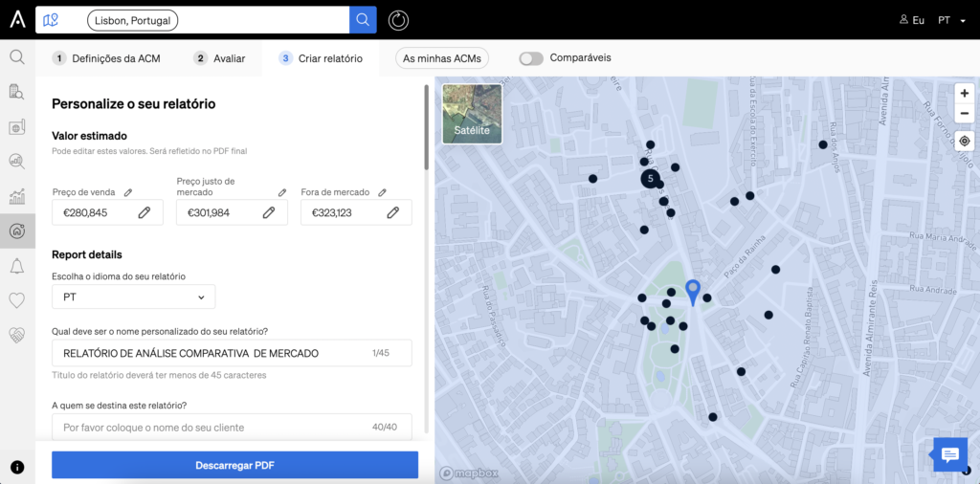The height and width of the screenshot is (484, 980).
Task: Switch map to Satélite view thumbnail
Action: (x=473, y=114)
